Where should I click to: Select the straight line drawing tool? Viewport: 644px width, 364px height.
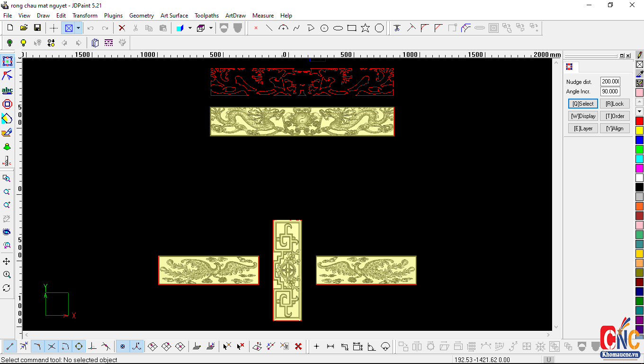tap(269, 28)
